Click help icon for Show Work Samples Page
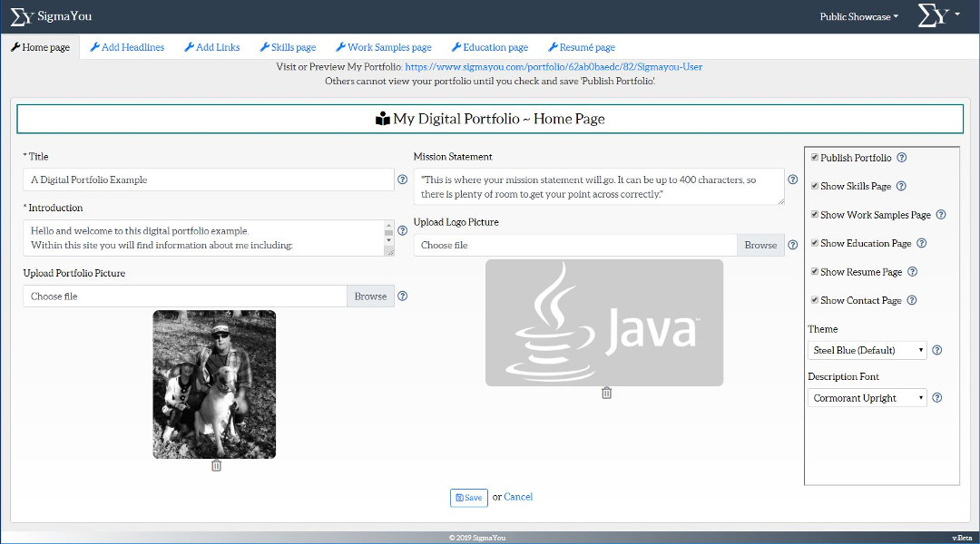Viewport: 980px width, 544px height. click(941, 214)
